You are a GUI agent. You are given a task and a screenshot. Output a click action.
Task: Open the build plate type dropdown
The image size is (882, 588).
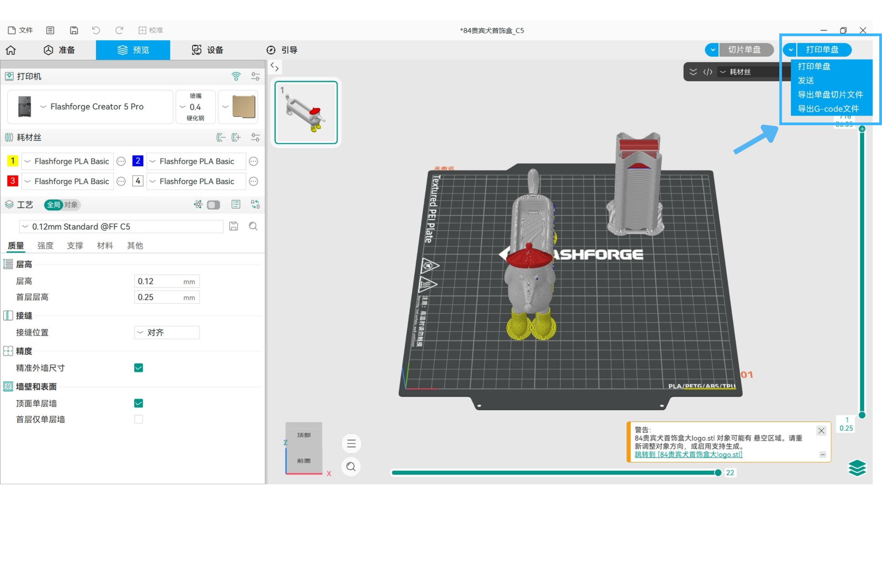point(238,107)
